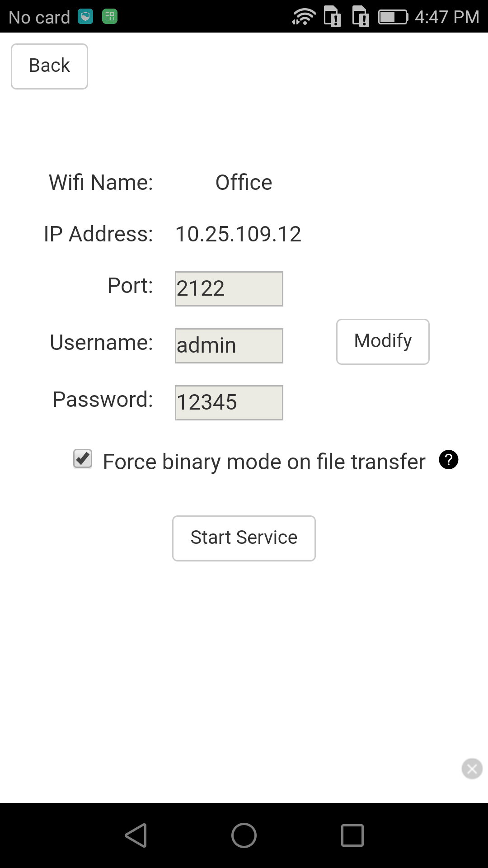Open recent apps square icon

click(x=352, y=835)
